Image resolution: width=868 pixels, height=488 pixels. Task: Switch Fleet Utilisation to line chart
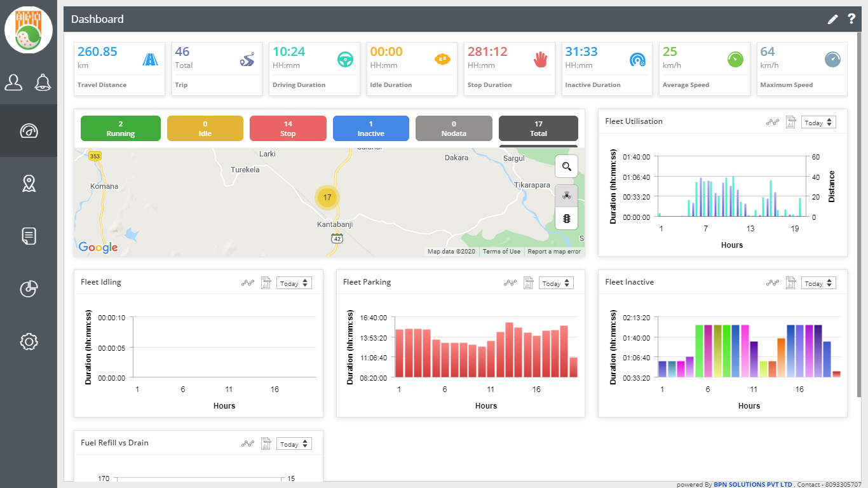point(773,122)
